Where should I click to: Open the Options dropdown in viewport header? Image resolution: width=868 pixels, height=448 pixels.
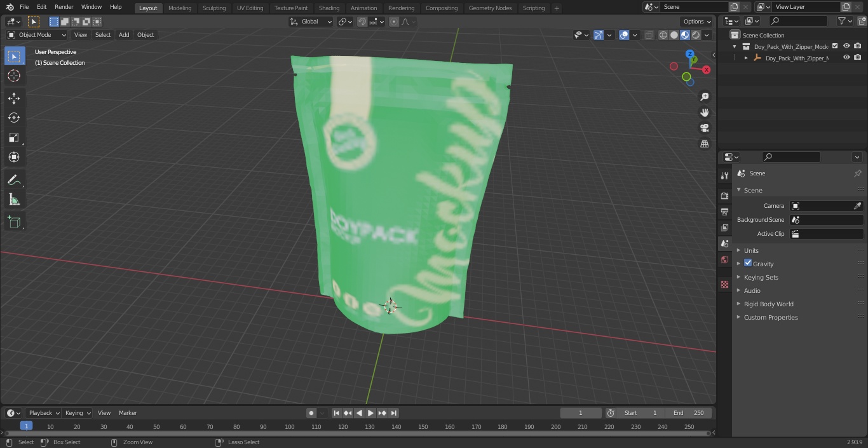click(697, 22)
